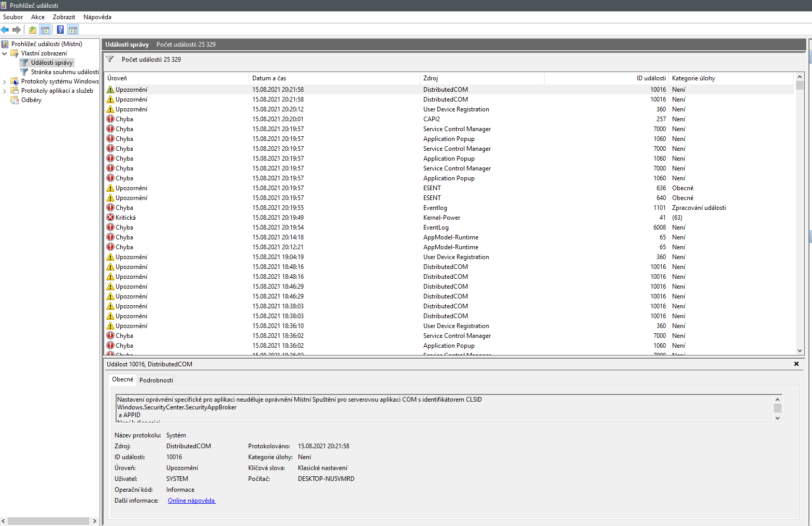The width and height of the screenshot is (812, 526).
Task: Toggle the show/hide console tree icon
Action: [45, 30]
